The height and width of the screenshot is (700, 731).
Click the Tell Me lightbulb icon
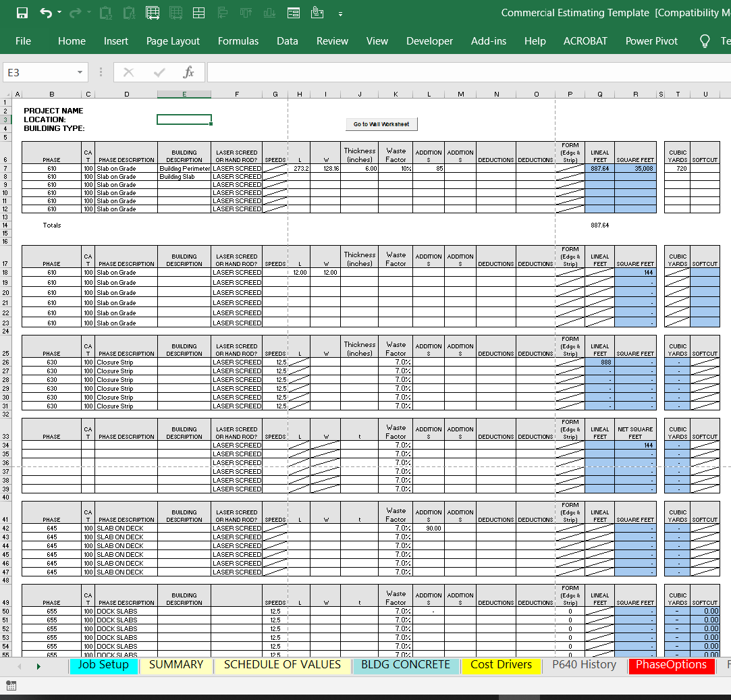click(705, 41)
